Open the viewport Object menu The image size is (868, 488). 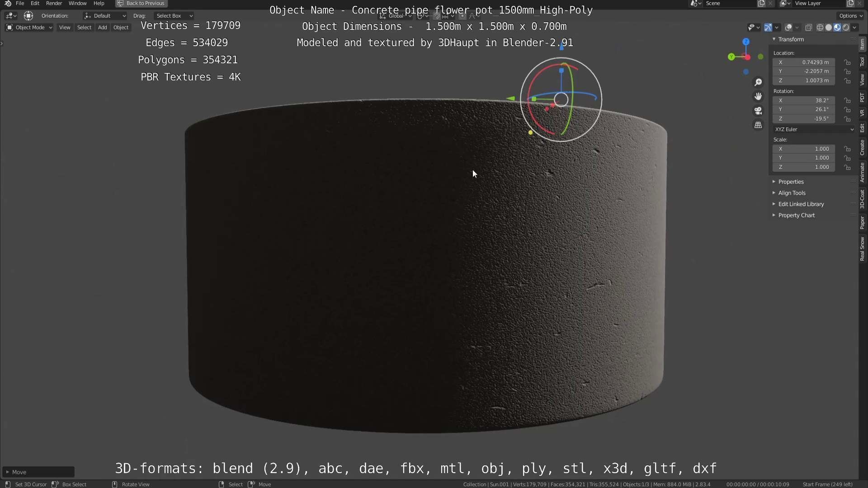(121, 28)
